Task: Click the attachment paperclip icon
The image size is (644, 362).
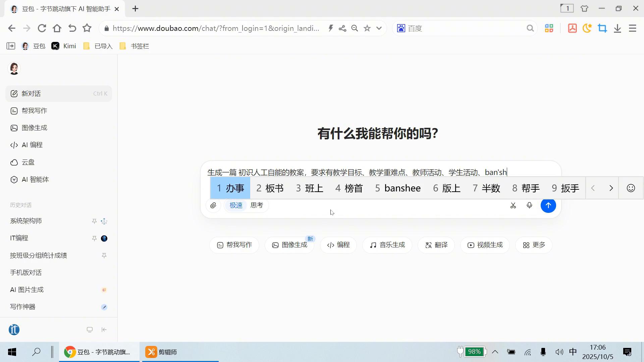Action: [213, 205]
